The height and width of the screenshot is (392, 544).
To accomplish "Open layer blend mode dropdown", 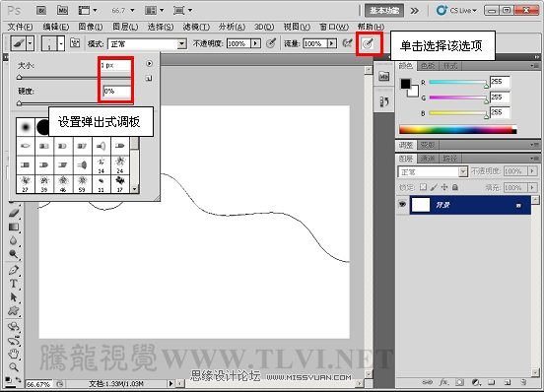I will pos(463,171).
